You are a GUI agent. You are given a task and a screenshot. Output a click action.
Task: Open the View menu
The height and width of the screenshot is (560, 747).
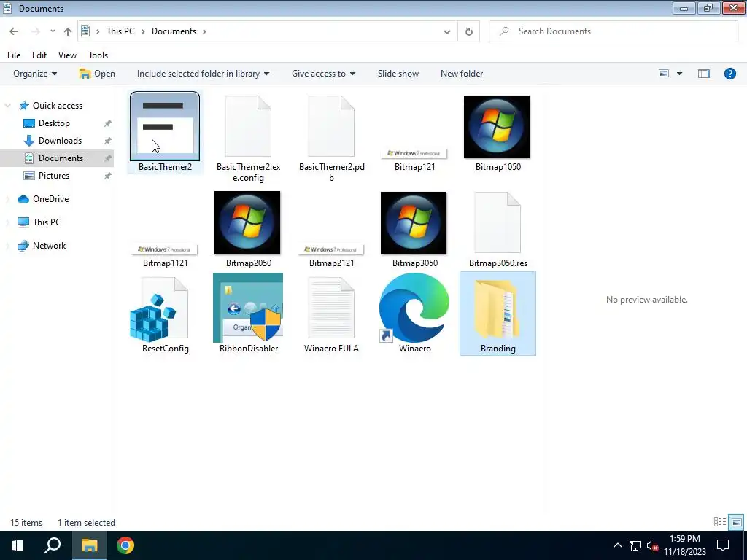click(67, 55)
